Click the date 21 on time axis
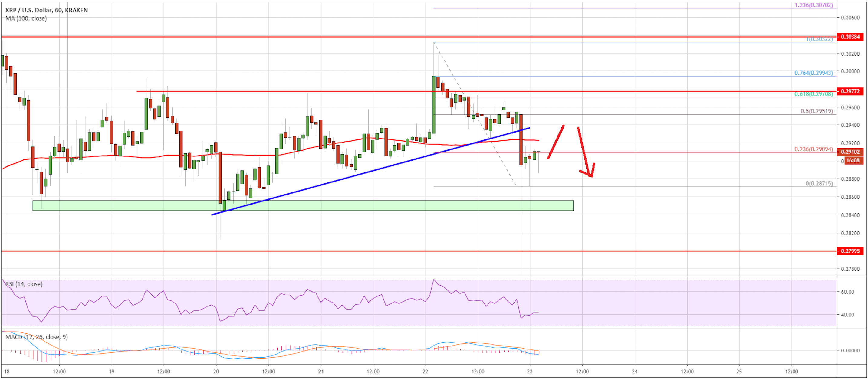 tap(321, 372)
